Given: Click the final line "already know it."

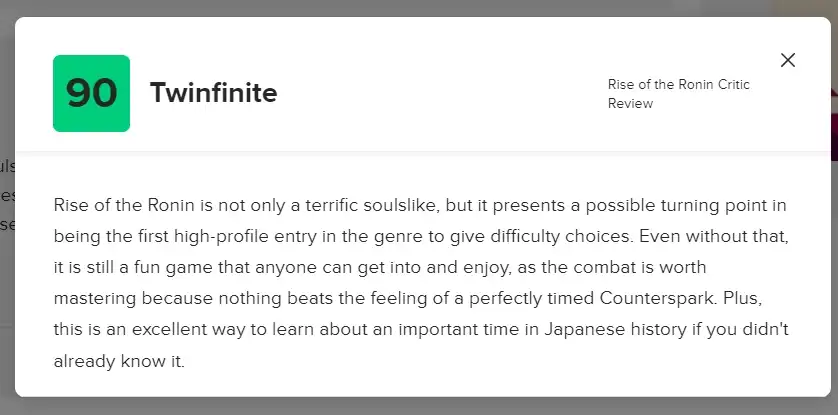Looking at the screenshot, I should 119,359.
